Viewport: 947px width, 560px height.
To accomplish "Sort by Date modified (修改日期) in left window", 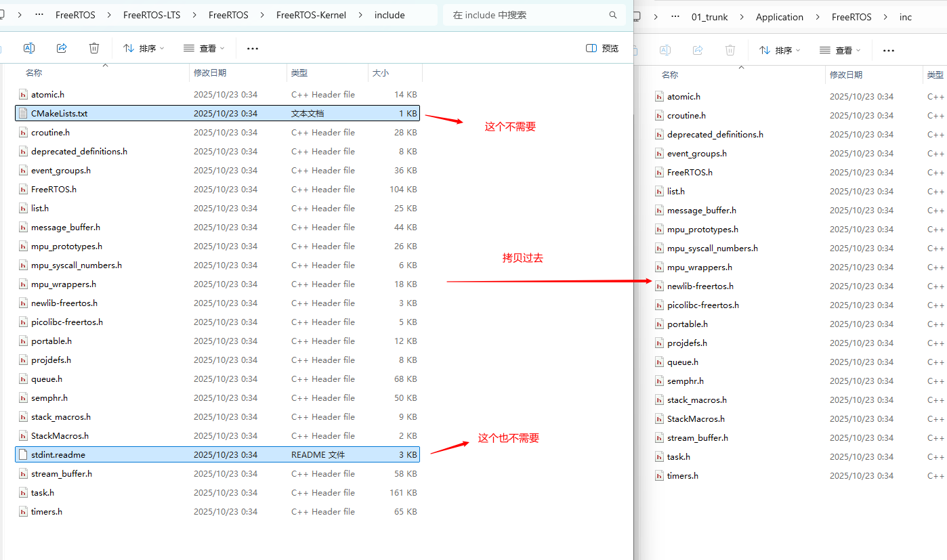I will click(x=210, y=72).
